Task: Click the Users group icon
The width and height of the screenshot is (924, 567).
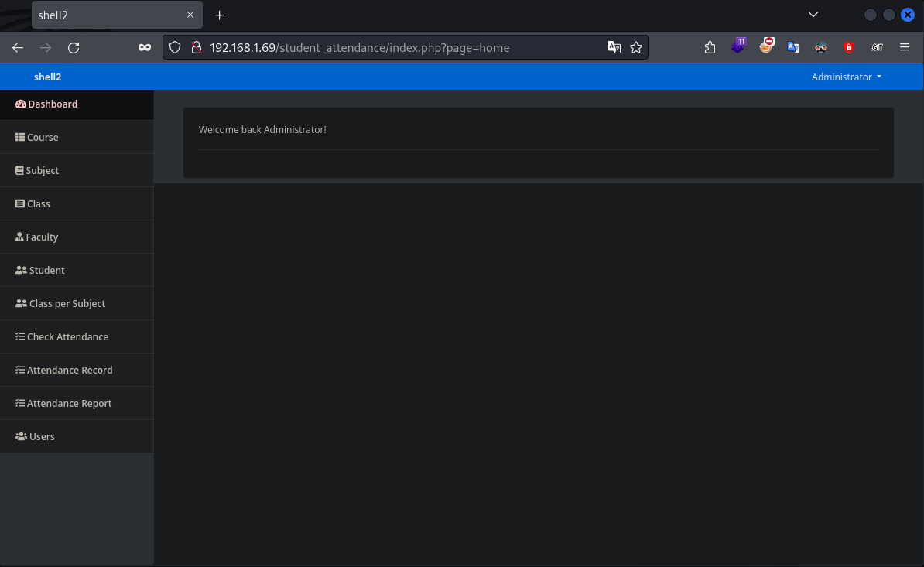Action: point(21,437)
